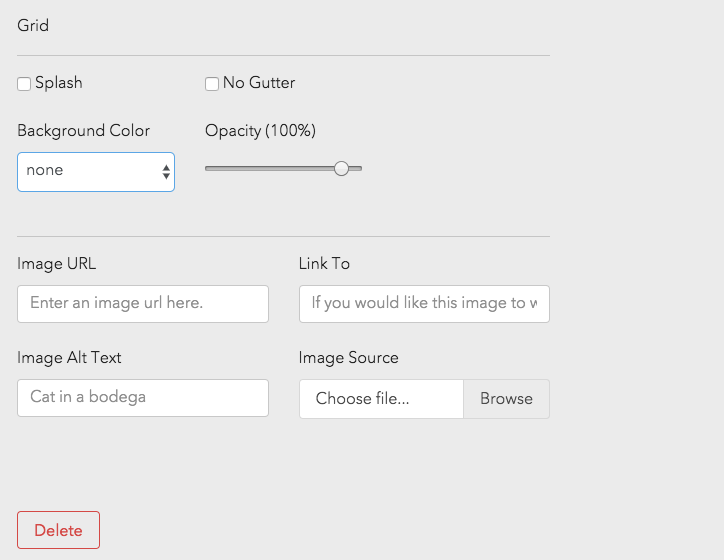Click the up-down arrows on color select
This screenshot has height=560, width=724.
point(166,172)
